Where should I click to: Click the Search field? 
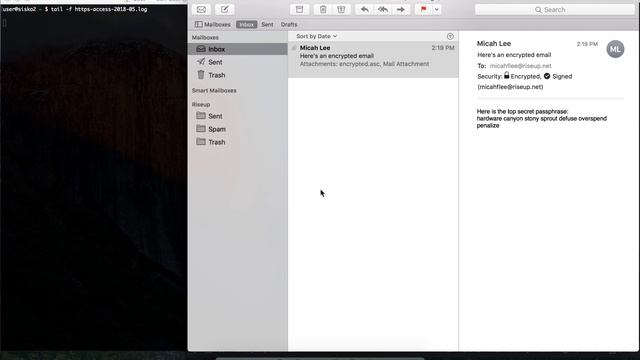tap(555, 9)
